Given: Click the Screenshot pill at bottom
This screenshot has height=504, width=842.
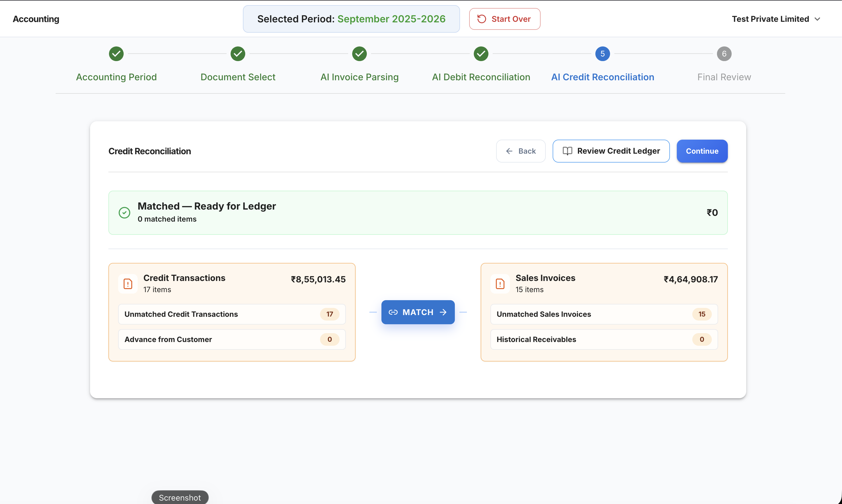Looking at the screenshot, I should pos(180,497).
